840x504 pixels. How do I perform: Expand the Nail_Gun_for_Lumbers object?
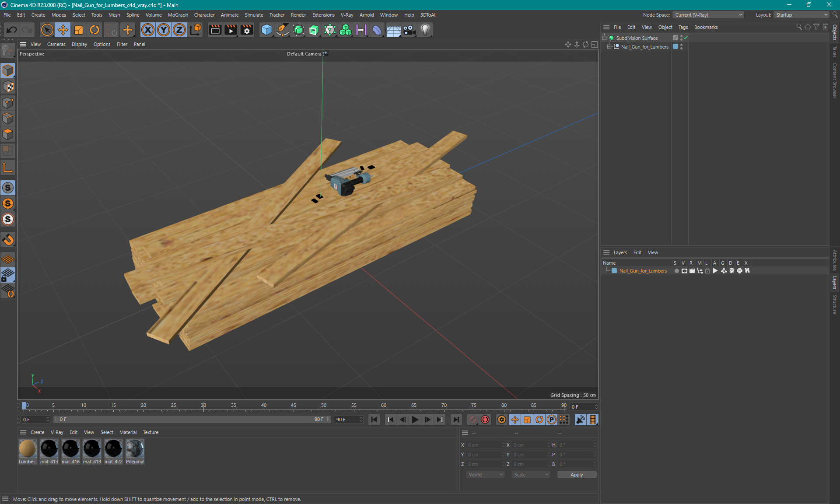click(609, 47)
